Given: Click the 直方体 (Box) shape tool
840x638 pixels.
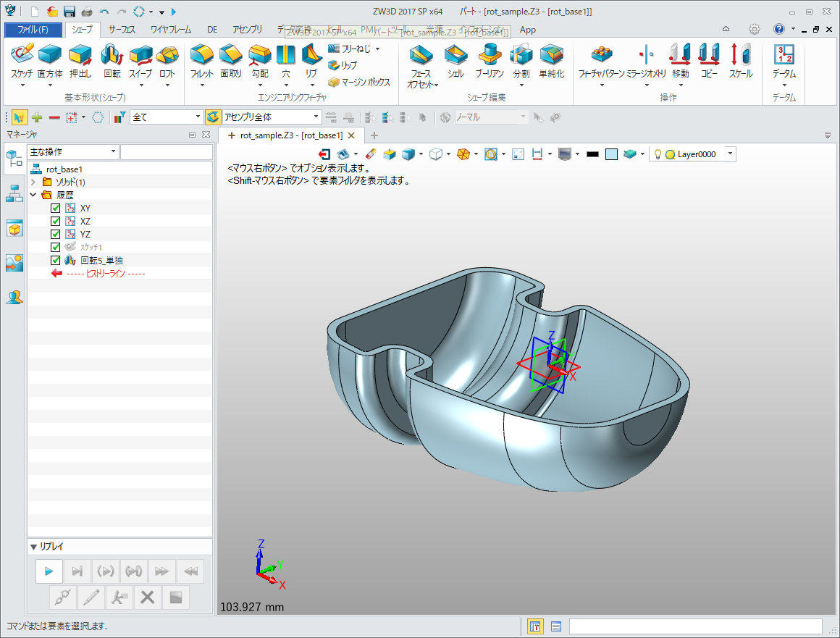Looking at the screenshot, I should (50, 61).
